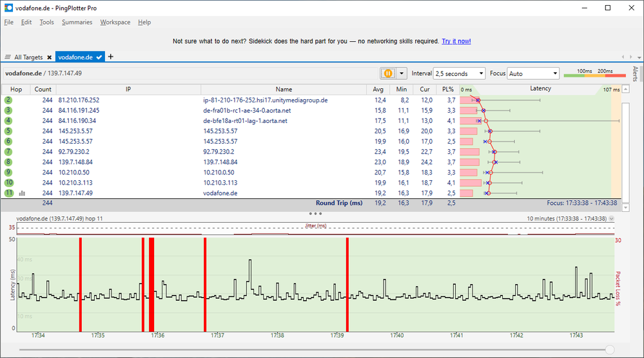Click the hop 4 green circle icon
Image resolution: width=644 pixels, height=358 pixels.
[8, 120]
